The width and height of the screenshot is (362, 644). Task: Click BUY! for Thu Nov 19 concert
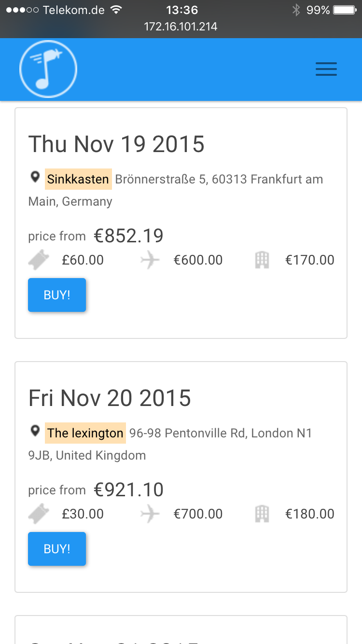tap(57, 295)
